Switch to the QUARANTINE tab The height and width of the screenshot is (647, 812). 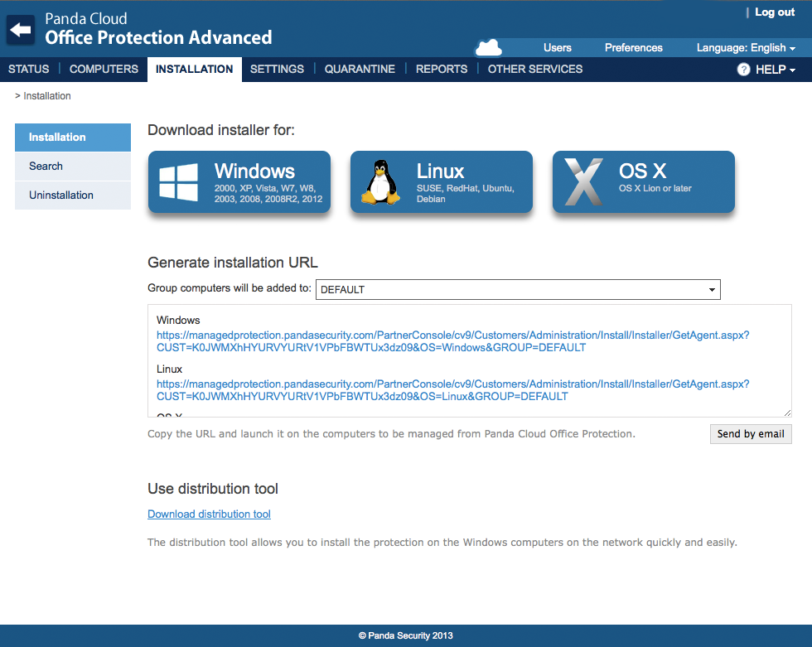[360, 69]
